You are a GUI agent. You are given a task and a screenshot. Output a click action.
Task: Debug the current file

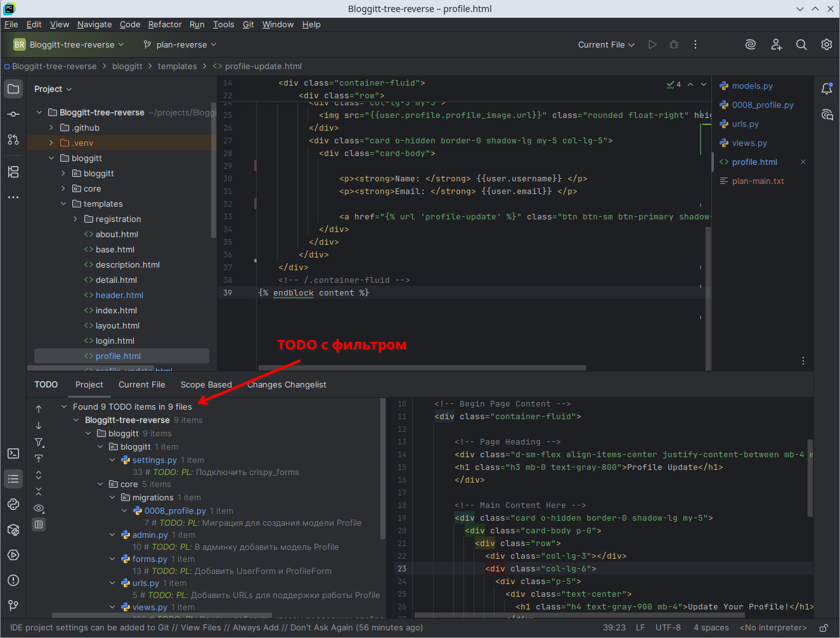pos(674,44)
